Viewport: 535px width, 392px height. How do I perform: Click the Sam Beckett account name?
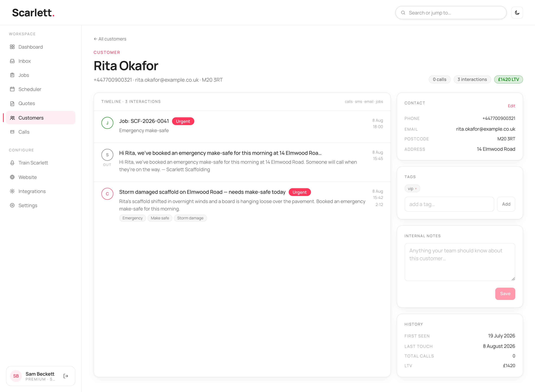[x=40, y=374]
